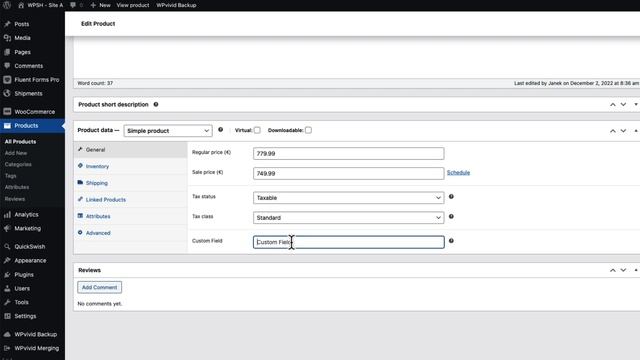
Task: Click the Fluent Forms Pro icon
Action: tap(7, 80)
